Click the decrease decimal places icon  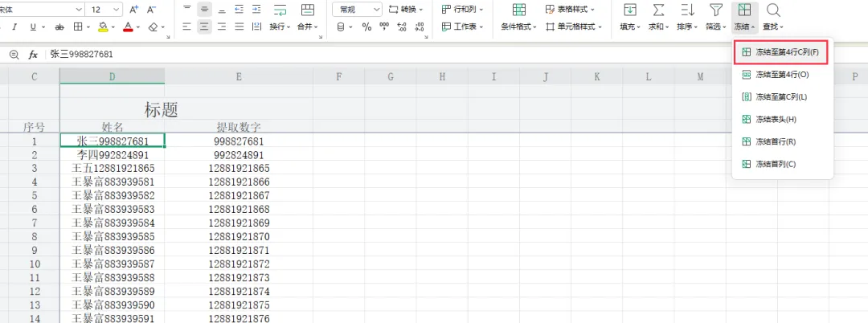pyautogui.click(x=419, y=27)
